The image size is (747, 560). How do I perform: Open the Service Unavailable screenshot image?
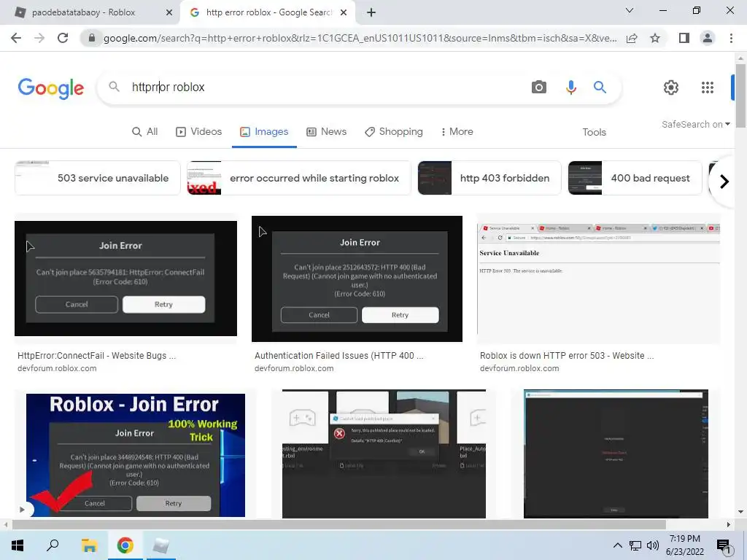coord(599,279)
